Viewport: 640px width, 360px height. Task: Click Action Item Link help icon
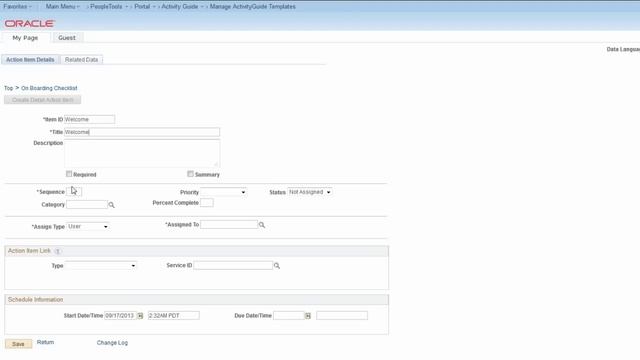coord(58,251)
